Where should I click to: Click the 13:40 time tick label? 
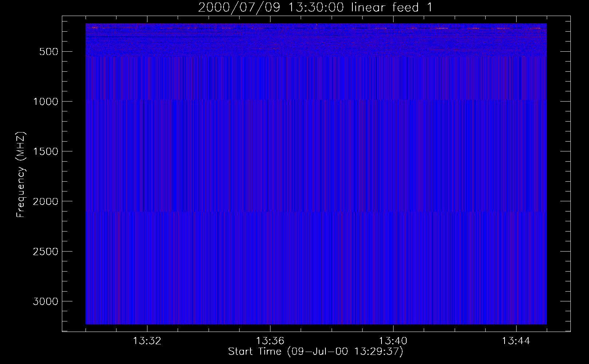(x=393, y=341)
